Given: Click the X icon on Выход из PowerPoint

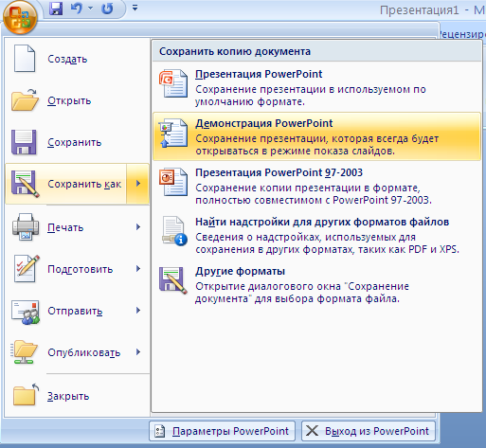Looking at the screenshot, I should click(x=312, y=431).
